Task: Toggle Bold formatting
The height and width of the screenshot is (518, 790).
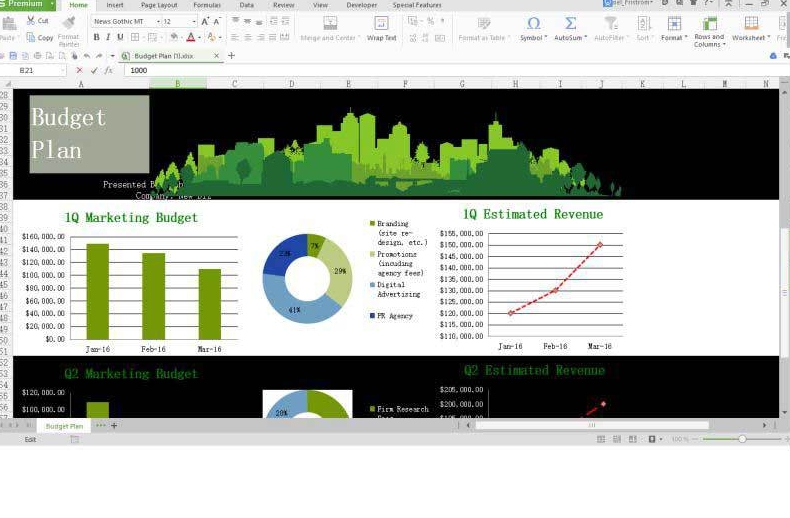Action: 96,37
